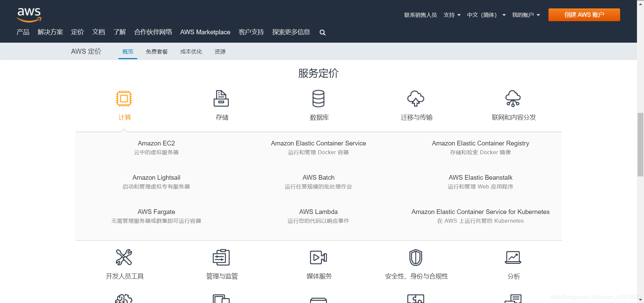
Task: Open AWS Batch link
Action: tap(318, 177)
